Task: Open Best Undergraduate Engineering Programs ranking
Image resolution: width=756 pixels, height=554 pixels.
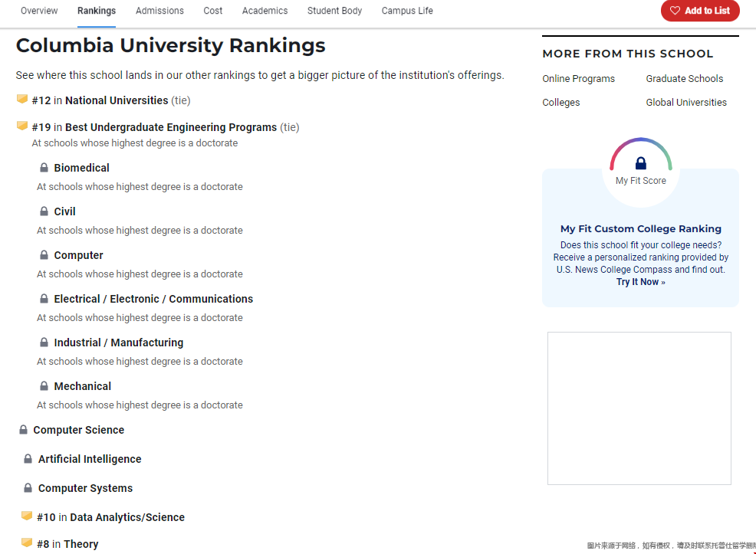Action: coord(171,127)
